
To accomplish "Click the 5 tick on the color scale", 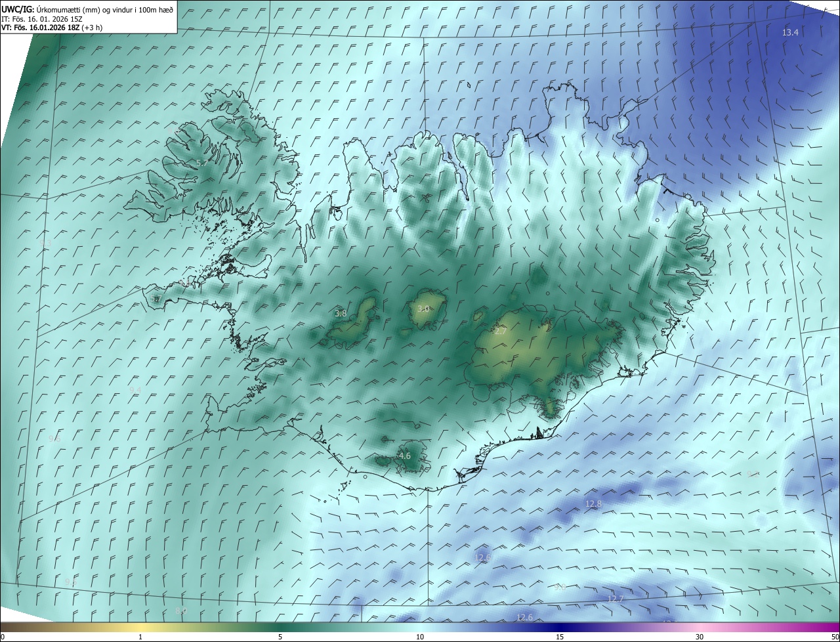I will 280,637.
